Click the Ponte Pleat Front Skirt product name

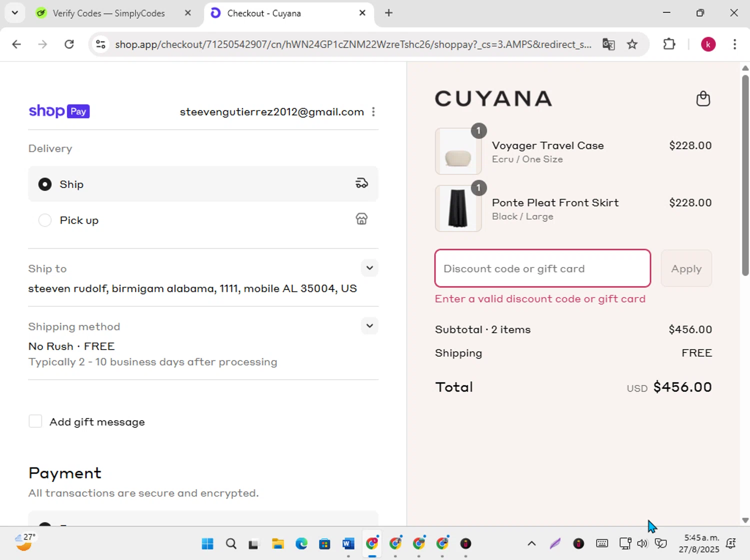555,202
